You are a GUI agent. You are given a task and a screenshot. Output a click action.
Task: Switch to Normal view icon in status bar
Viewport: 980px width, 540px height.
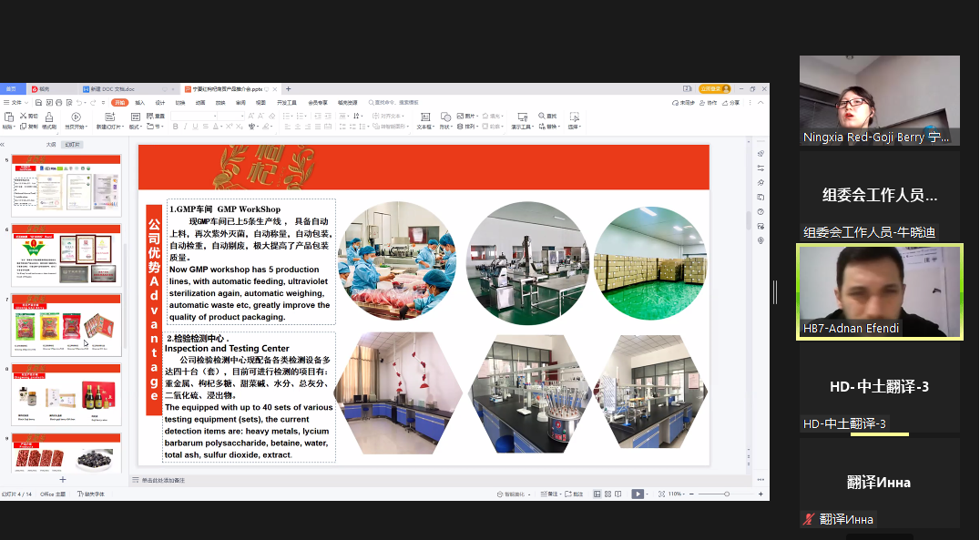click(597, 494)
